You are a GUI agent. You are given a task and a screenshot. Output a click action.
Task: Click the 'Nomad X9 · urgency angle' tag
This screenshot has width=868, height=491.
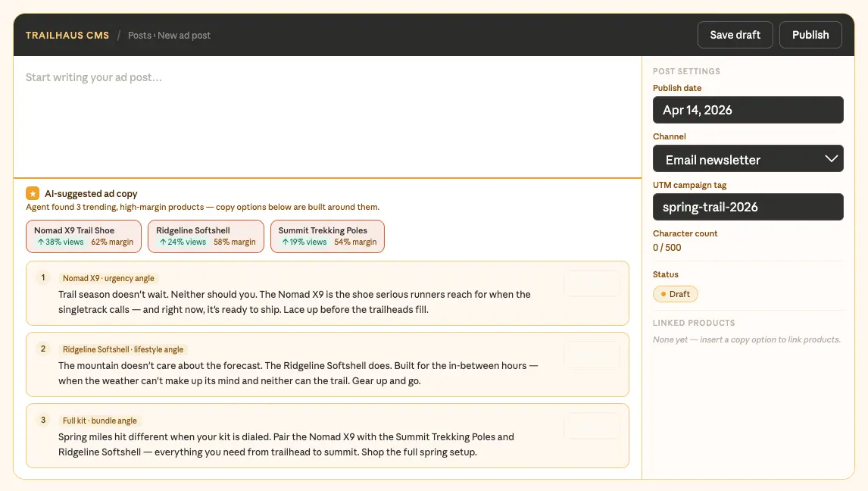pyautogui.click(x=108, y=278)
